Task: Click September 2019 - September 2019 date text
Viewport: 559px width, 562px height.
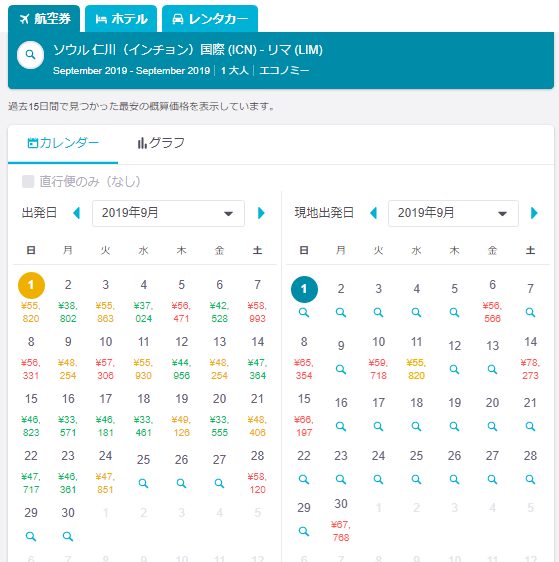Action: pyautogui.click(x=132, y=70)
